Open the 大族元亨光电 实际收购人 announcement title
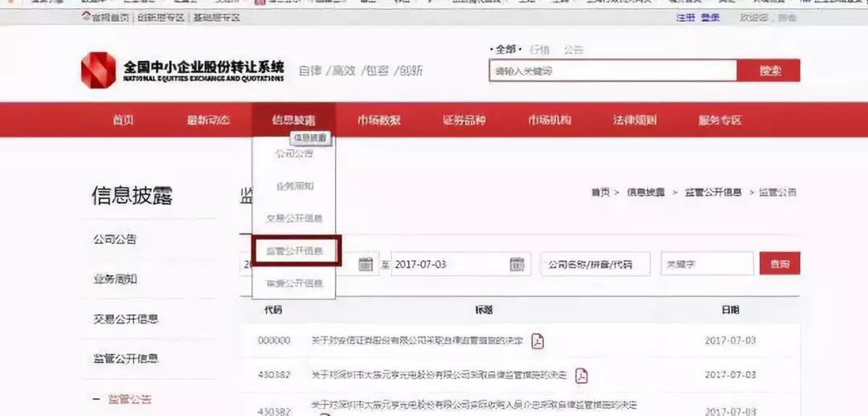Image resolution: width=868 pixels, height=416 pixels. (x=474, y=406)
